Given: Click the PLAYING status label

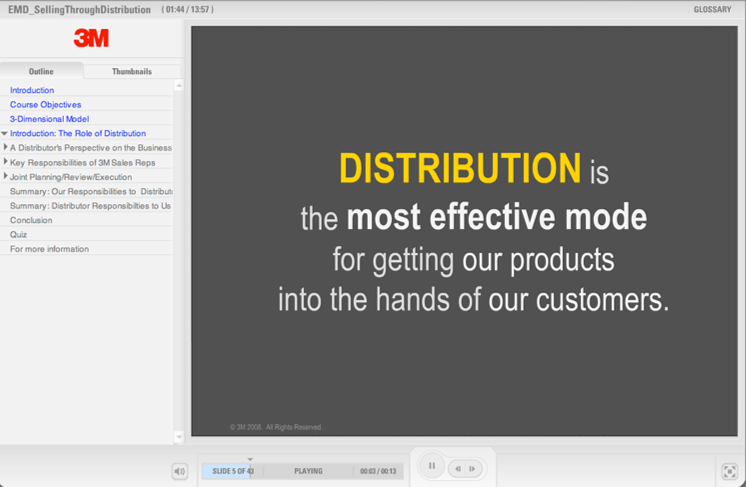Looking at the screenshot, I should [308, 471].
